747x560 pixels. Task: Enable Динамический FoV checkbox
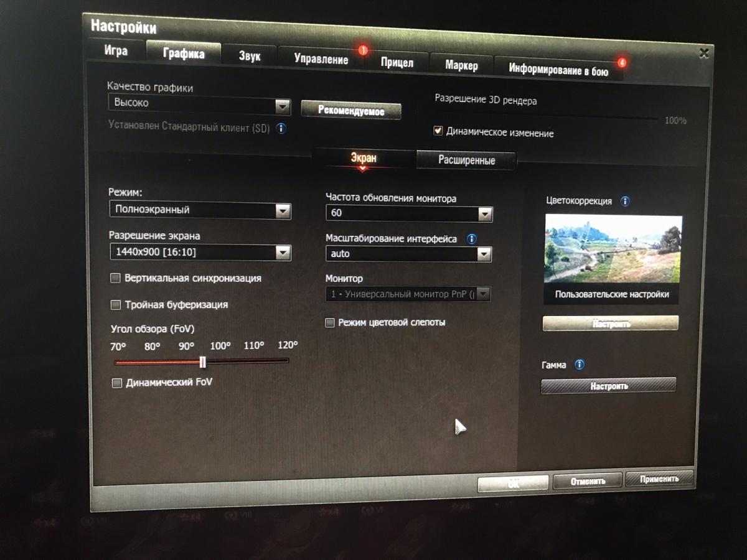coord(117,383)
